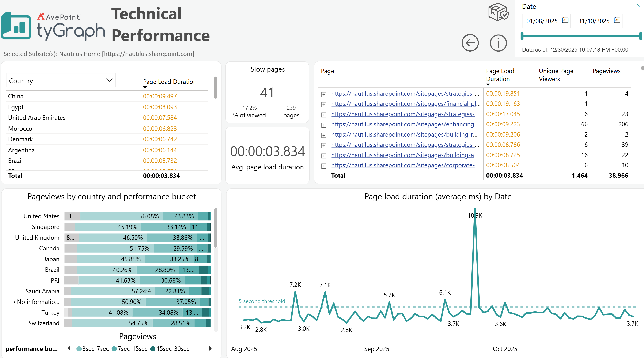Expand the financial-pl page row
The height and width of the screenshot is (358, 644).
pos(324,105)
